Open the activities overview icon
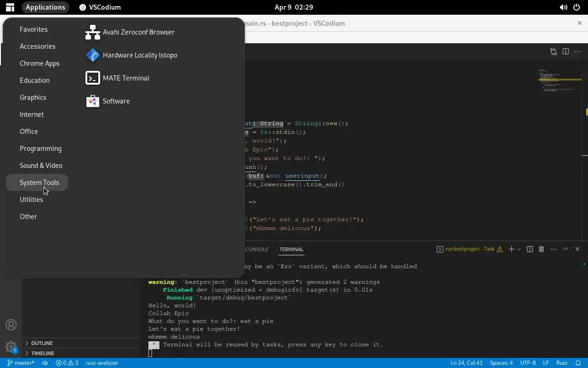This screenshot has height=368, width=588. click(x=10, y=7)
